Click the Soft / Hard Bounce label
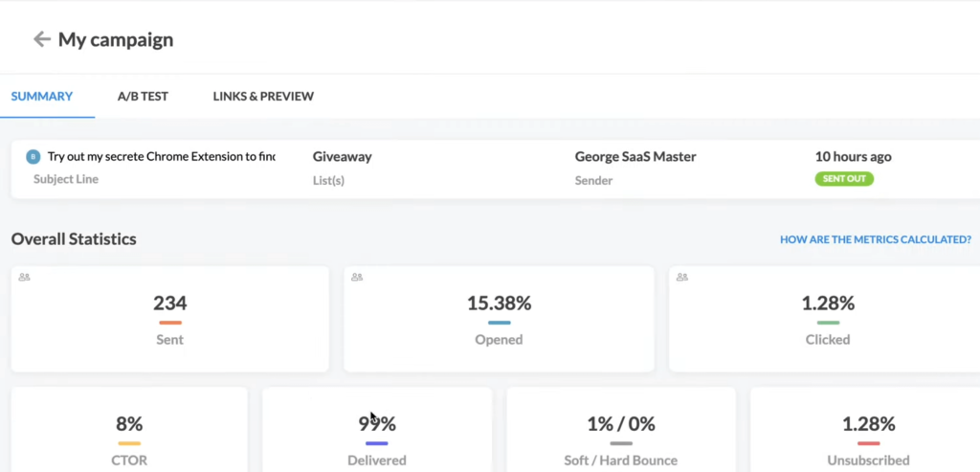980x472 pixels. coord(620,461)
